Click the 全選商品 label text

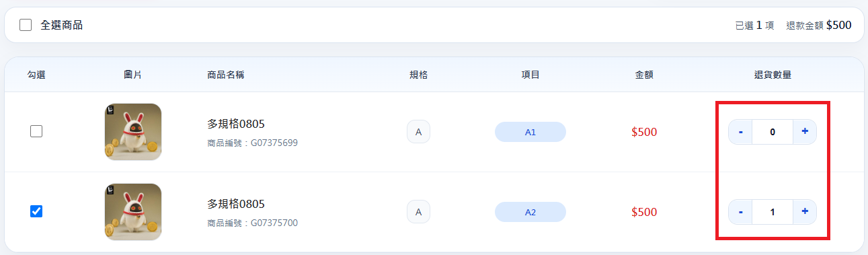coord(61,25)
